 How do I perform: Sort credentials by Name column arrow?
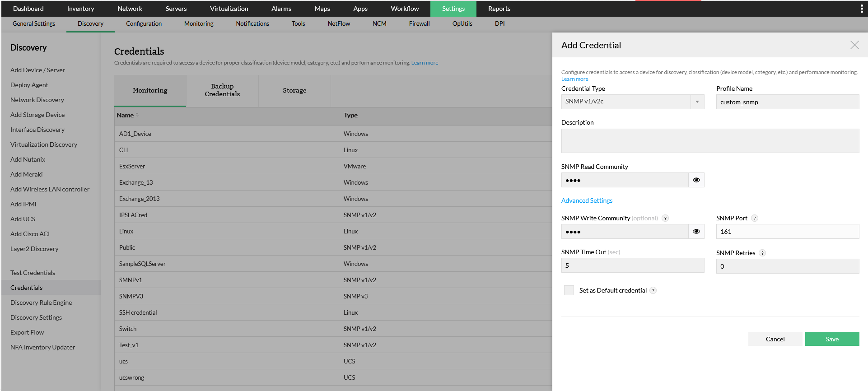(x=137, y=115)
